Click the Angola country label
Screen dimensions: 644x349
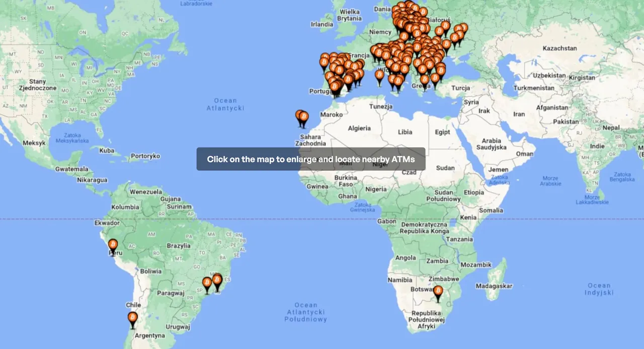(406, 258)
